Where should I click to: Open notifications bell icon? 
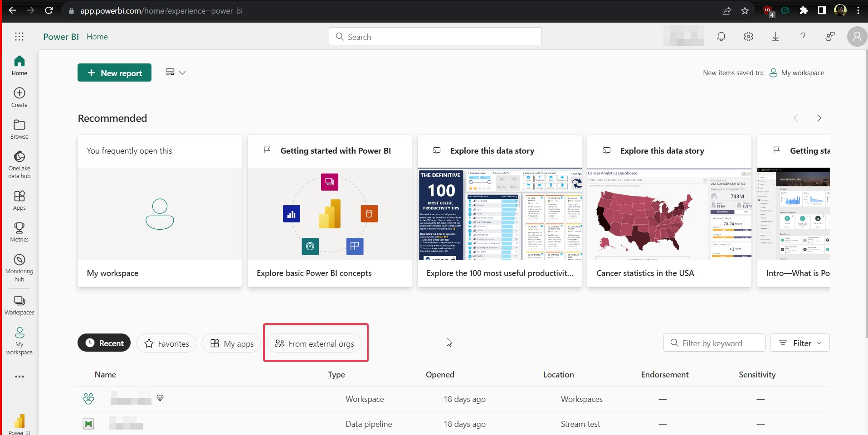click(x=721, y=37)
